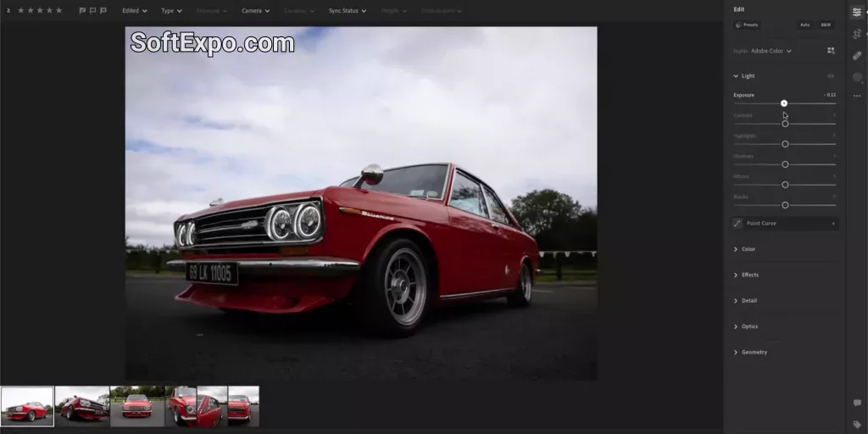Open the keywords tag panel icon
The height and width of the screenshot is (434, 868).
[857, 425]
